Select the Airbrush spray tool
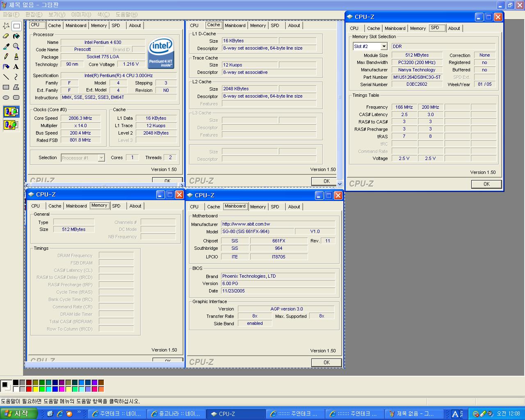525x420 pixels. (6, 66)
